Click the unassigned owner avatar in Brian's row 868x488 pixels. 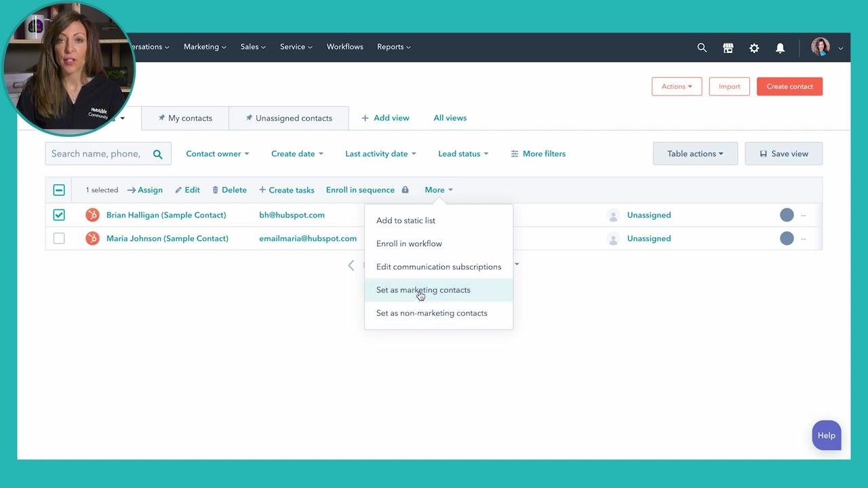(613, 216)
